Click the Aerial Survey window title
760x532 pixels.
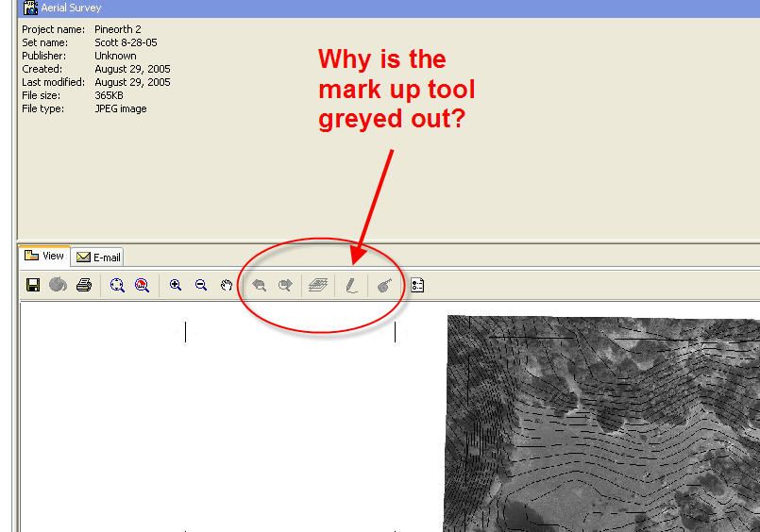[x=71, y=8]
